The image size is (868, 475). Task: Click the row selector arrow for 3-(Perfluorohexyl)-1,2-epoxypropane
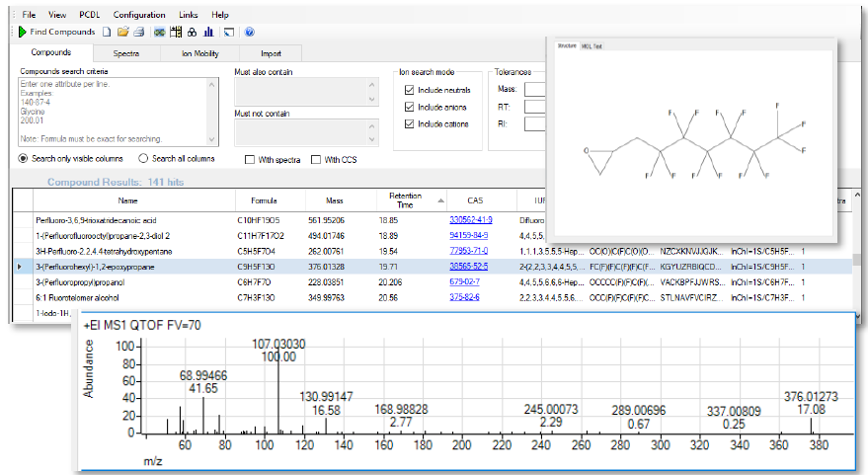(x=21, y=267)
